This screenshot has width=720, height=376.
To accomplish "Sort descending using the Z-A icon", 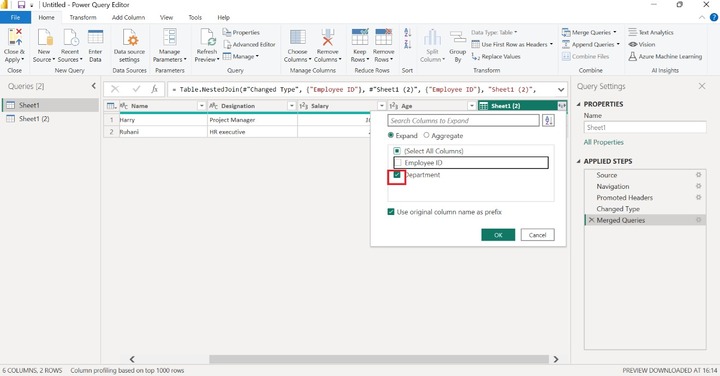I will (407, 44).
